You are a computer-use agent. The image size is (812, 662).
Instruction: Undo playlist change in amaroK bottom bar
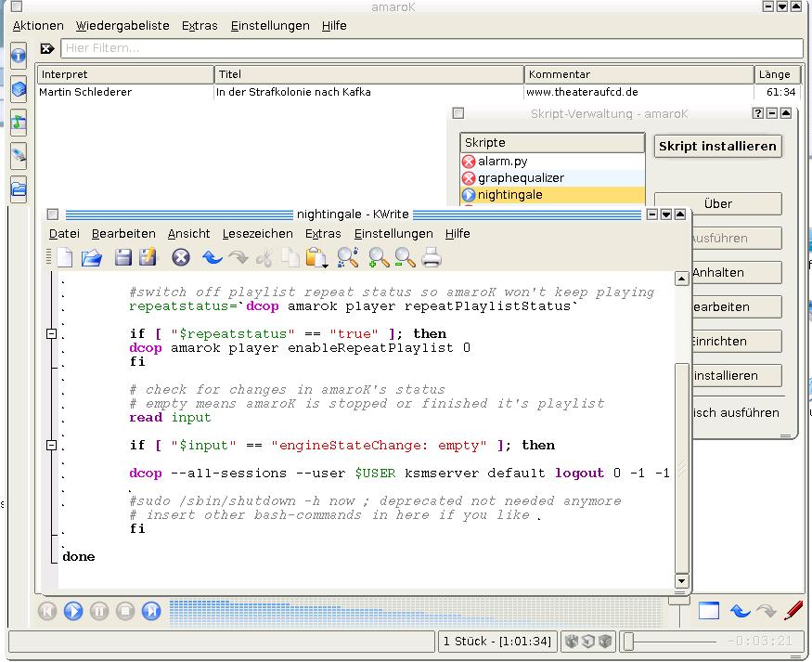(740, 611)
